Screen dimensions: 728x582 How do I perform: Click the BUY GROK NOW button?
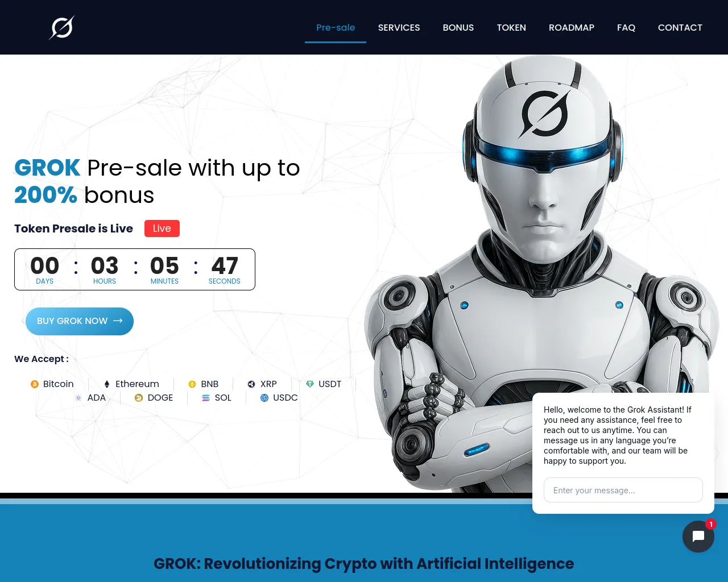pos(80,321)
